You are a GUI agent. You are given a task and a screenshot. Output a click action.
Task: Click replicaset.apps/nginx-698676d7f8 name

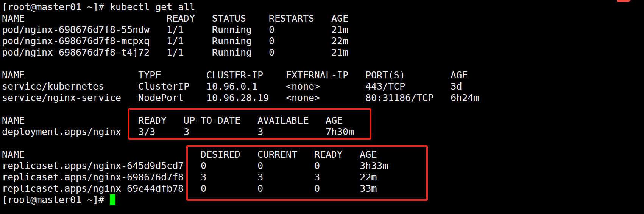[x=93, y=177]
